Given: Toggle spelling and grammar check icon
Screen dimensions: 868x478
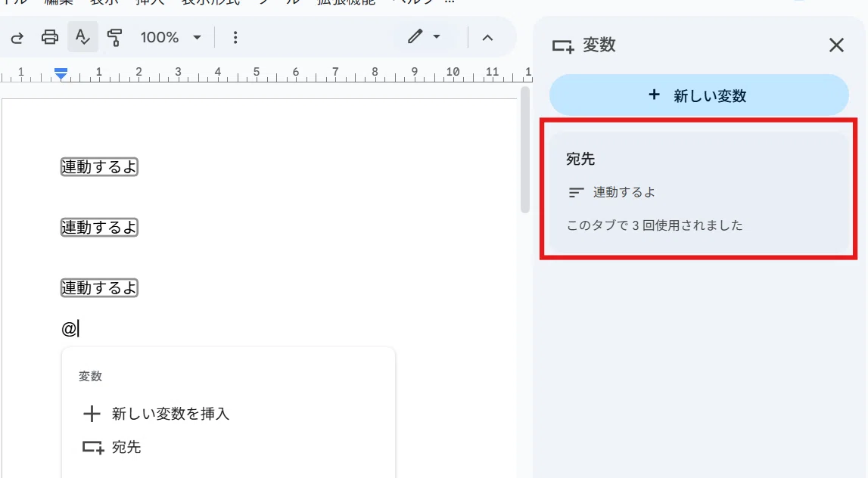Looking at the screenshot, I should point(82,37).
